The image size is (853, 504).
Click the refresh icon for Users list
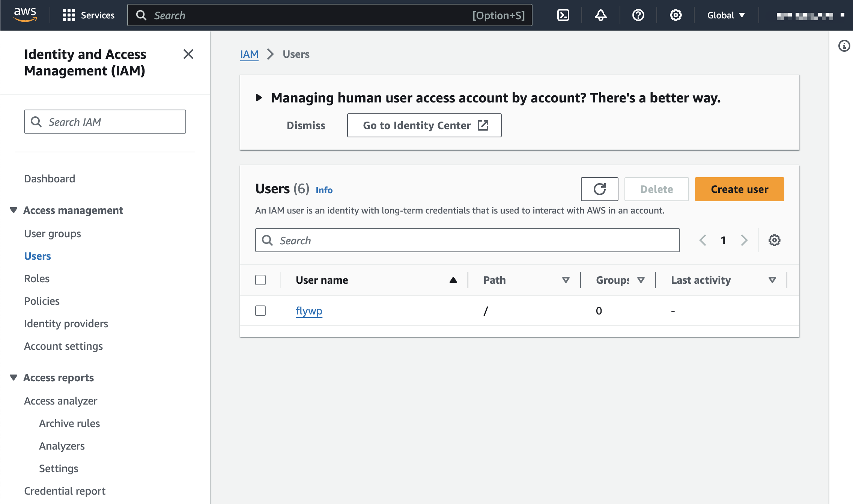click(x=599, y=189)
